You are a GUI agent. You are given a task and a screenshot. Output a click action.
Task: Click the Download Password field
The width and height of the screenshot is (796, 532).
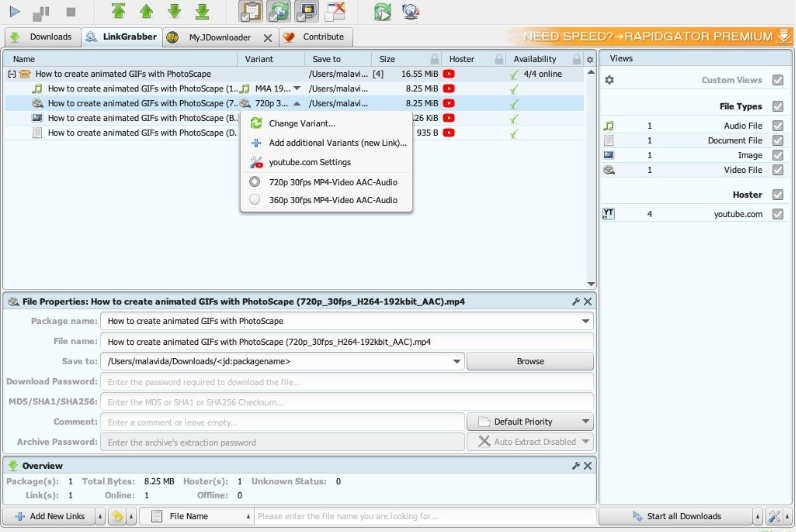pyautogui.click(x=347, y=382)
